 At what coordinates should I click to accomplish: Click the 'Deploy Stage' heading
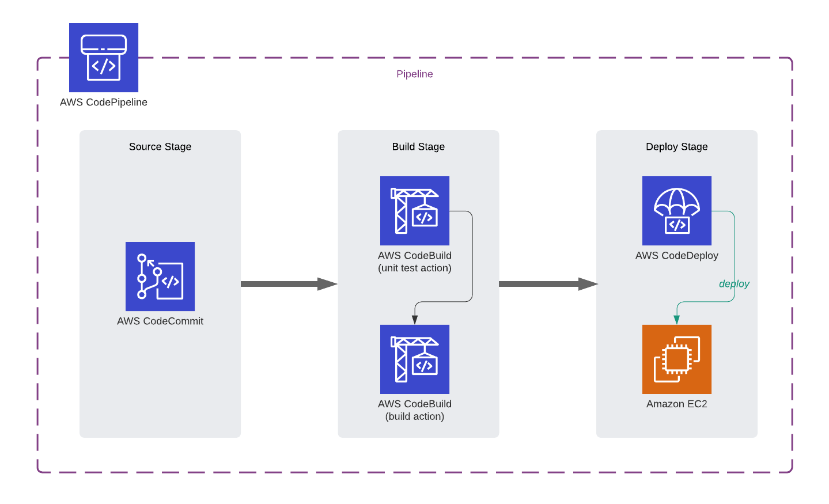tap(677, 147)
